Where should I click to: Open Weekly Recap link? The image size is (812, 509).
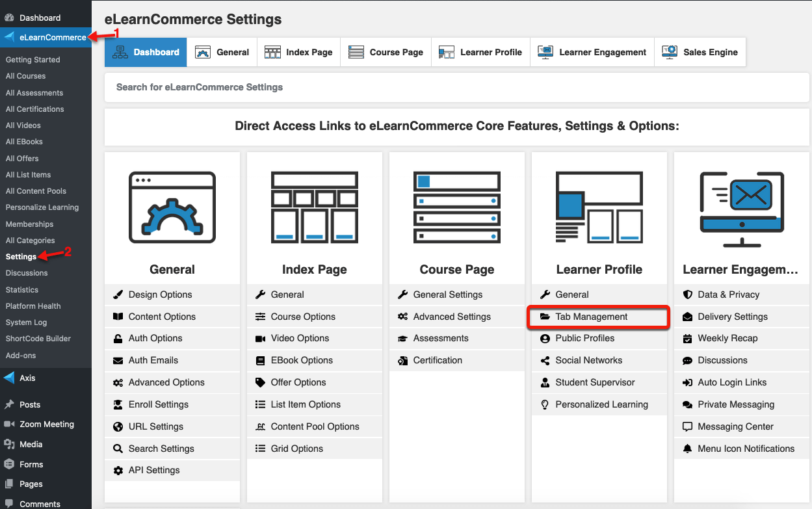pos(742,338)
